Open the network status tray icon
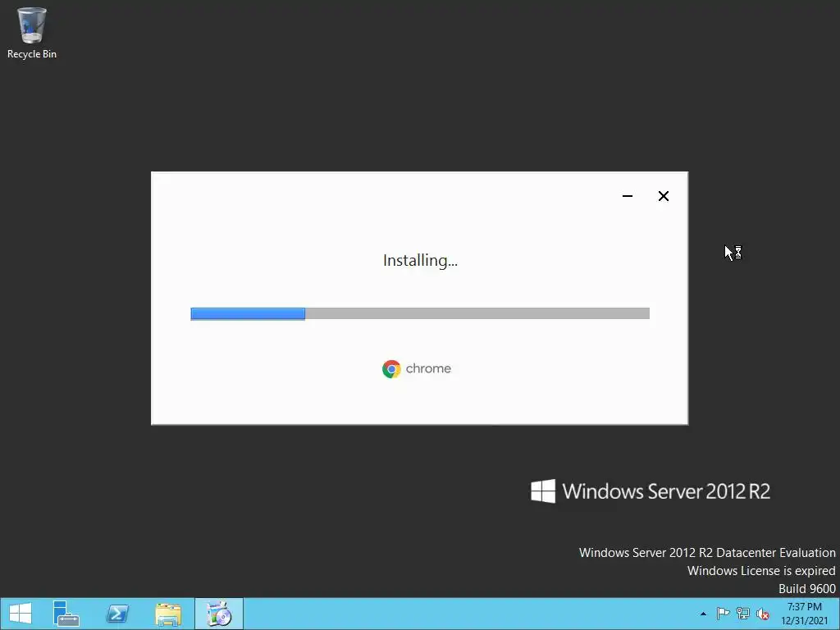This screenshot has height=630, width=840. click(743, 614)
